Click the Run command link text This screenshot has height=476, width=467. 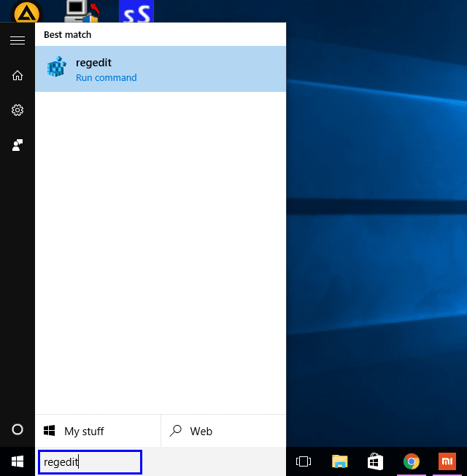click(x=106, y=78)
